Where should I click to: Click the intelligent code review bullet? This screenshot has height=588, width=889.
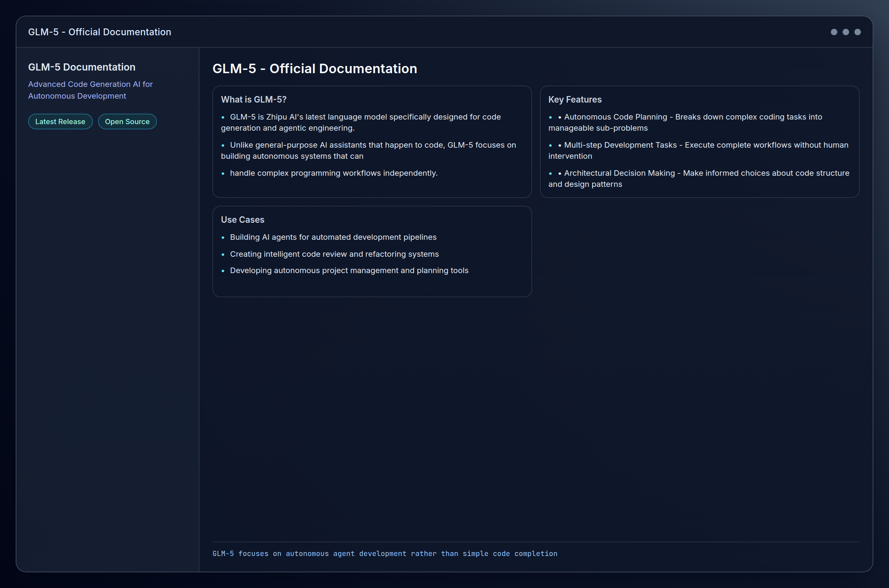click(x=334, y=254)
